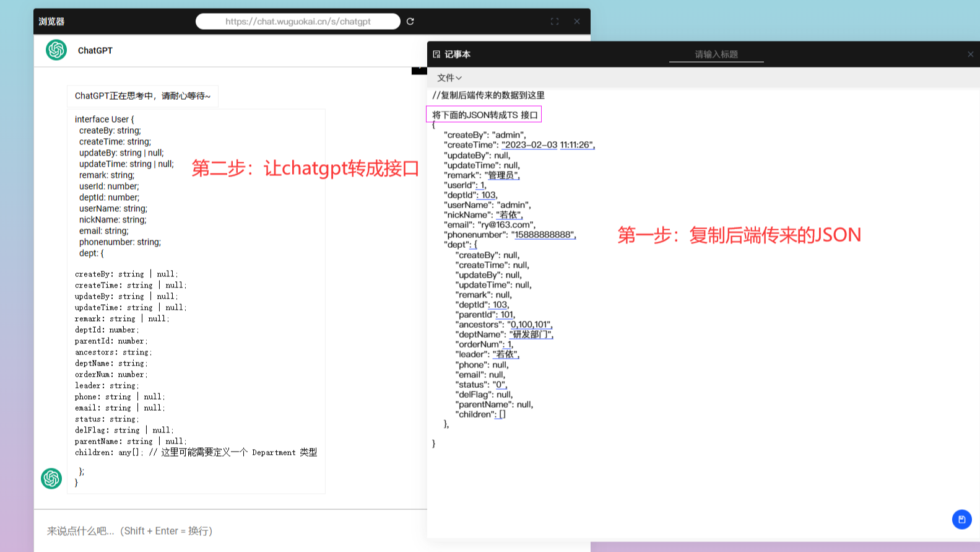This screenshot has width=980, height=552.
Task: Click '"createBy": "admin"' in notepad
Action: [x=485, y=134]
